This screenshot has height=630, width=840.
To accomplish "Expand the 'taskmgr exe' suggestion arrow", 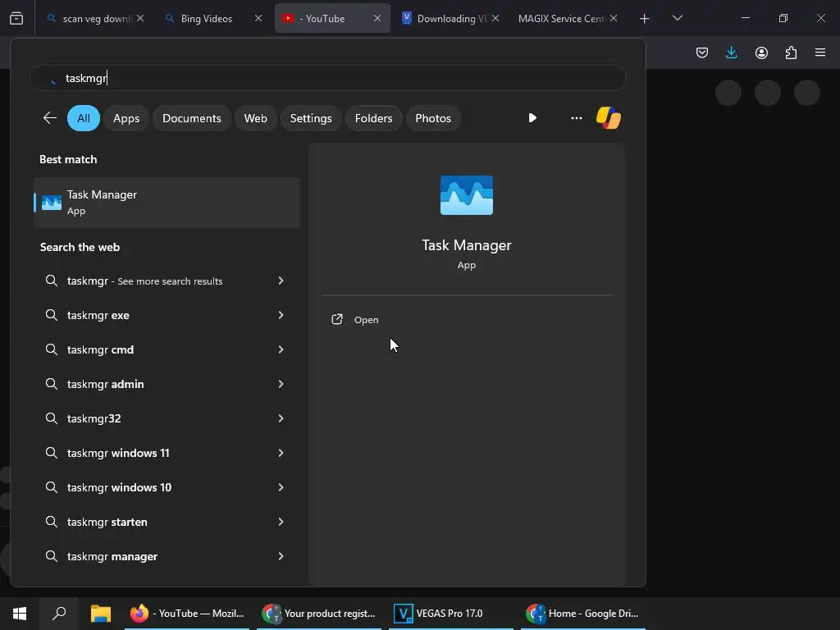I will click(x=281, y=315).
